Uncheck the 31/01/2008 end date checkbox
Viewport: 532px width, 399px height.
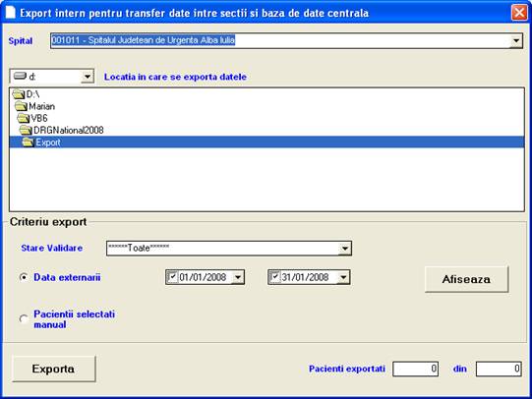274,277
